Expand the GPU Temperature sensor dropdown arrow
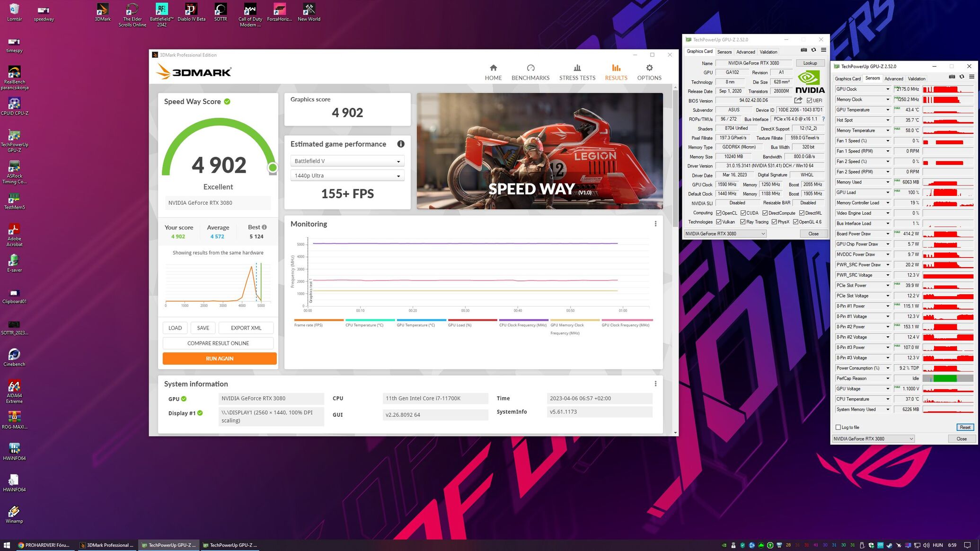 coord(888,110)
